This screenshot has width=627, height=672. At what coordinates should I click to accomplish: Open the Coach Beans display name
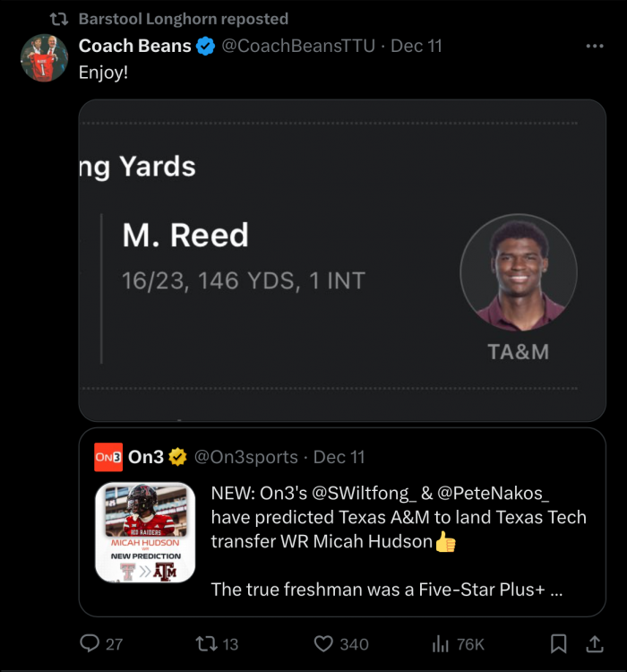pyautogui.click(x=134, y=46)
